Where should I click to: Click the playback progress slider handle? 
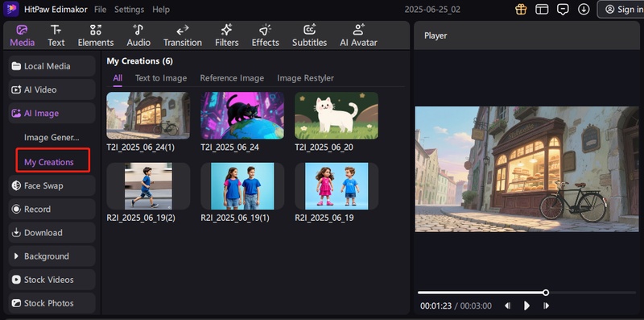[546, 293]
